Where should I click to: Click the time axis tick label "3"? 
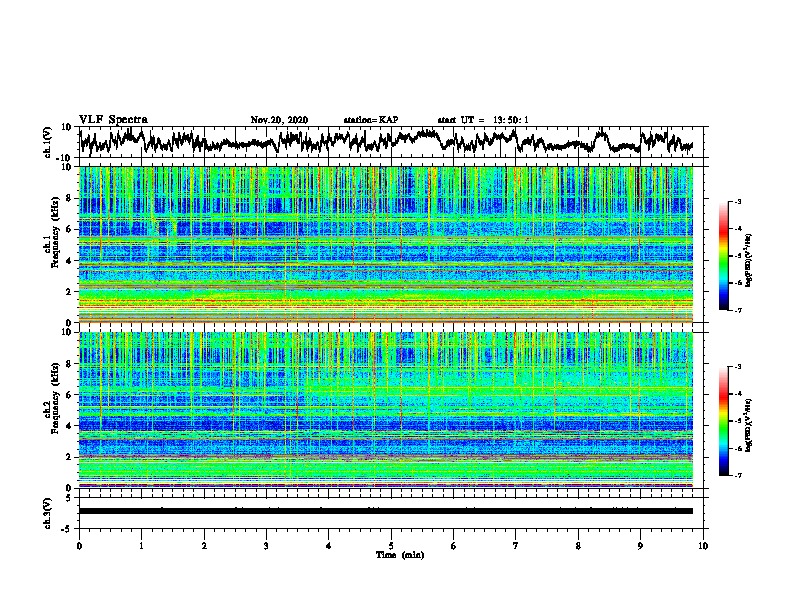(x=266, y=546)
